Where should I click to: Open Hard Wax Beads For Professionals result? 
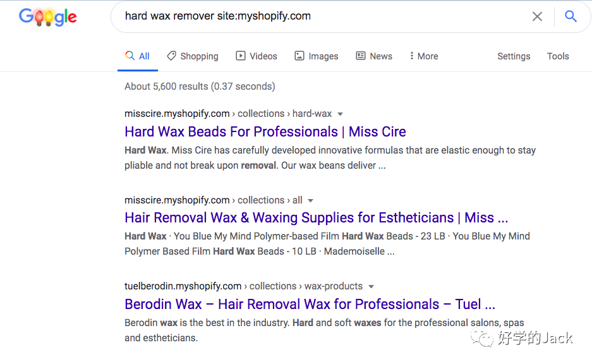click(x=265, y=132)
